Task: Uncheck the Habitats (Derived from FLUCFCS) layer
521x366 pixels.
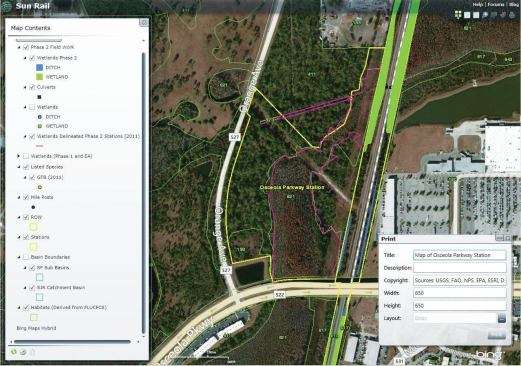Action: pos(26,307)
